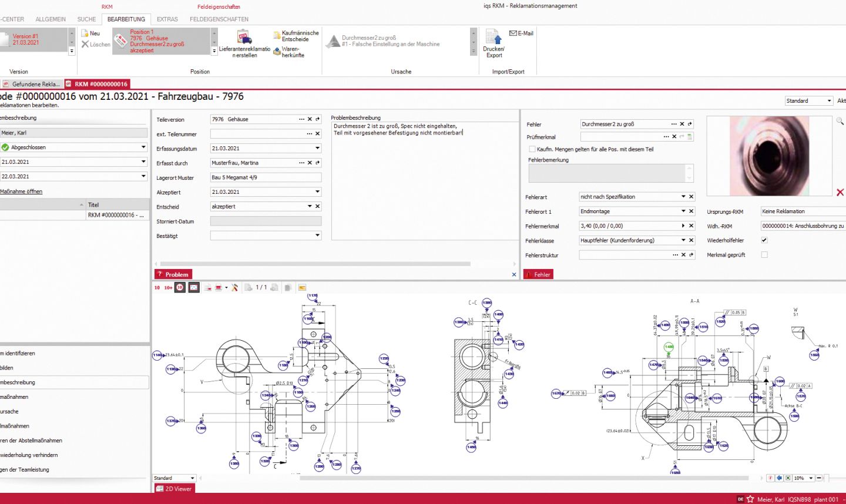Click the blue back arrow in the viewer
The width and height of the screenshot is (846, 504).
click(x=779, y=478)
